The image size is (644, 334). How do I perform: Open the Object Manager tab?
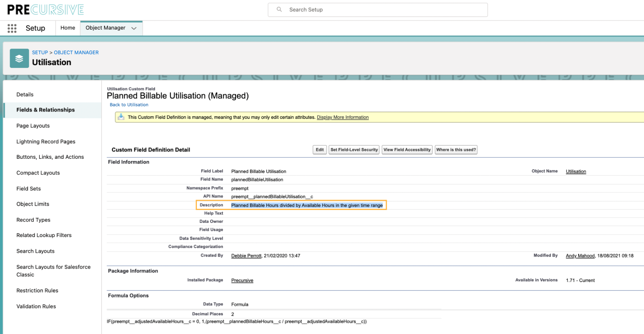(105, 28)
